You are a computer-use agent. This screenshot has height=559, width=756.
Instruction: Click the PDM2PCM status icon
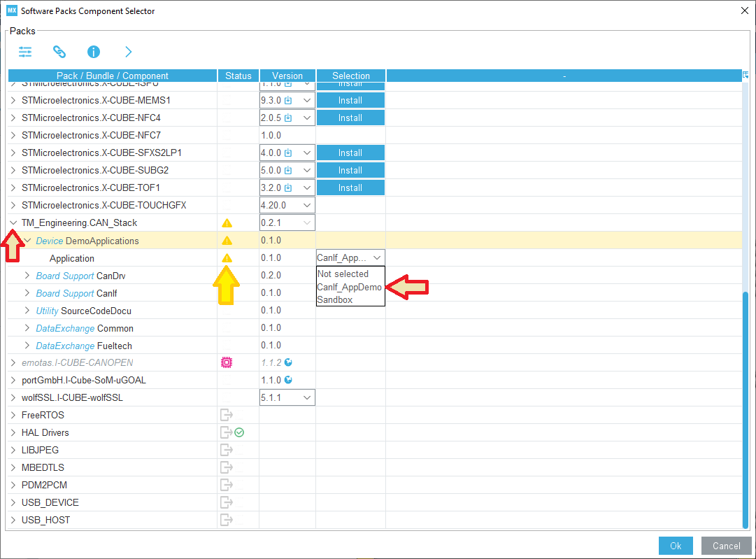[227, 484]
